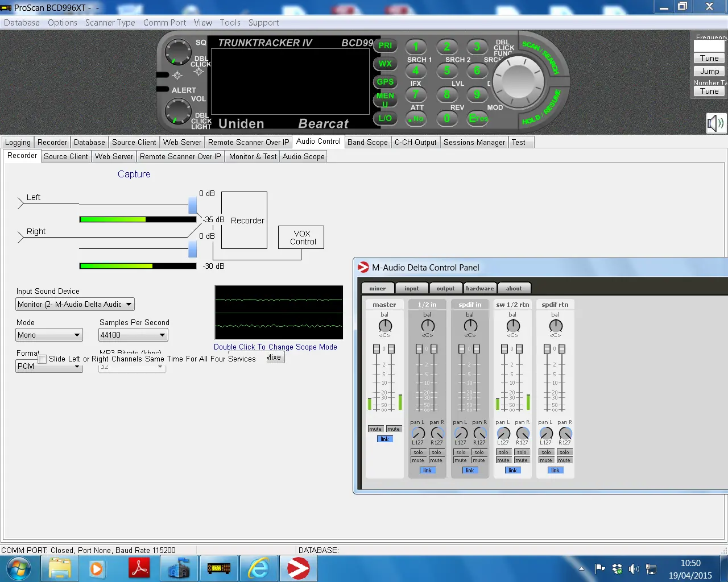Click the master left fader in Delta mixer
The width and height of the screenshot is (728, 582).
pos(377,349)
